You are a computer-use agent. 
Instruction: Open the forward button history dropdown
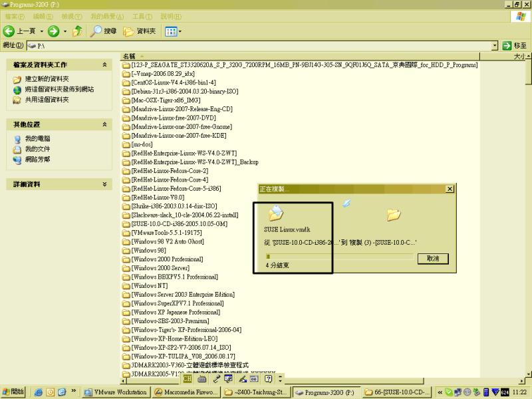(65, 31)
